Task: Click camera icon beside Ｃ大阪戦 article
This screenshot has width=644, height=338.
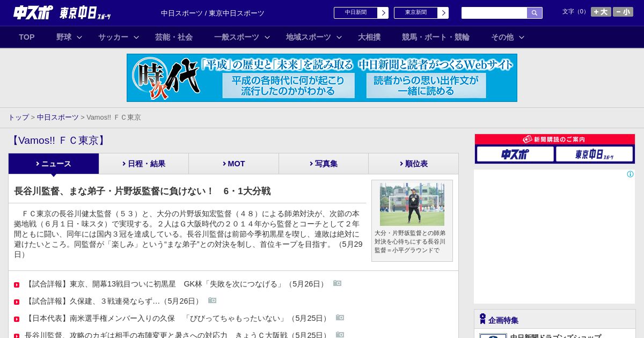Action: pos(340,334)
